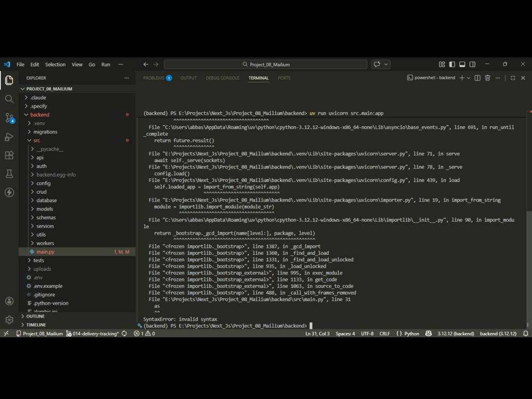Split the terminal
532x399 pixels.
[x=477, y=78]
